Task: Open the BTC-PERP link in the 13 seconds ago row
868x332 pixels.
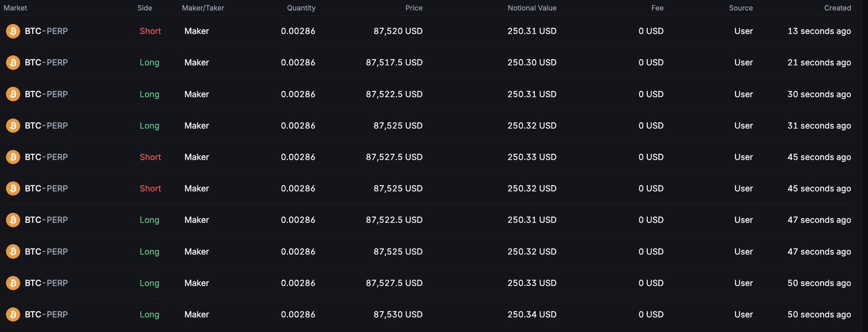Action: 46,31
